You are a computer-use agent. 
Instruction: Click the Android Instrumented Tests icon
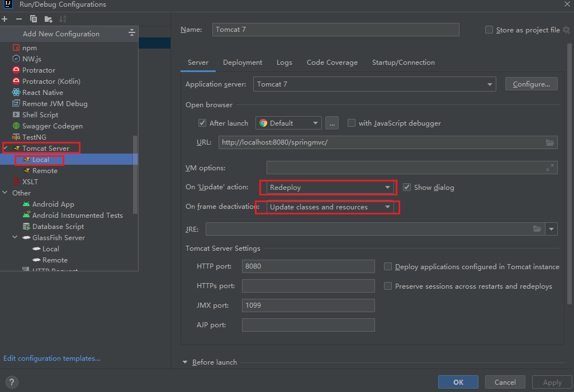26,215
